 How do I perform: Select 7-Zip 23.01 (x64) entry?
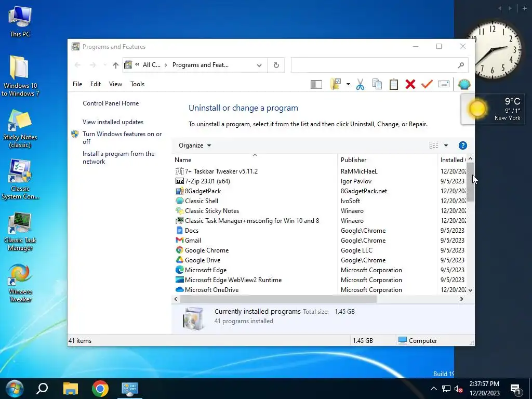point(319,181)
